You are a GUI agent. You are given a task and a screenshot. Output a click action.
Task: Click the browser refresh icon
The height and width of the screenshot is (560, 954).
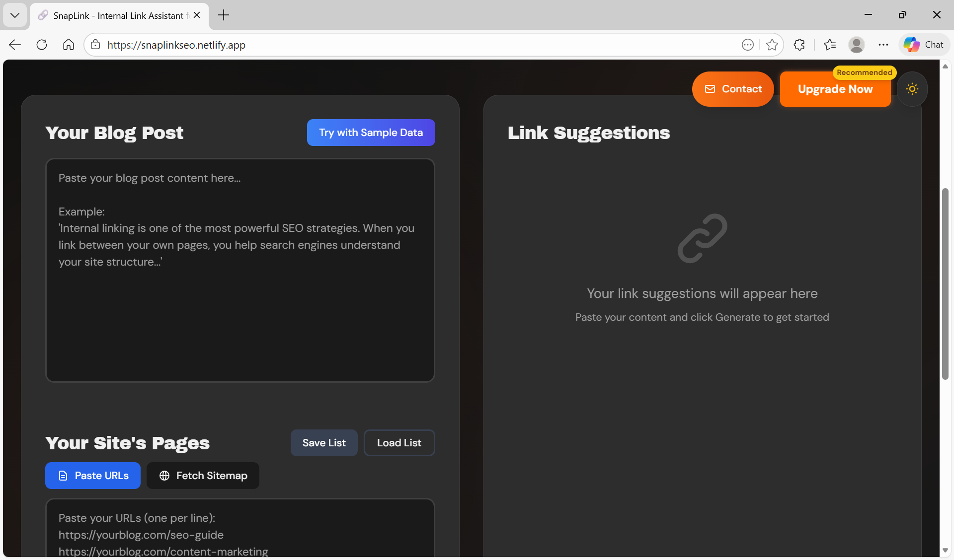point(42,45)
